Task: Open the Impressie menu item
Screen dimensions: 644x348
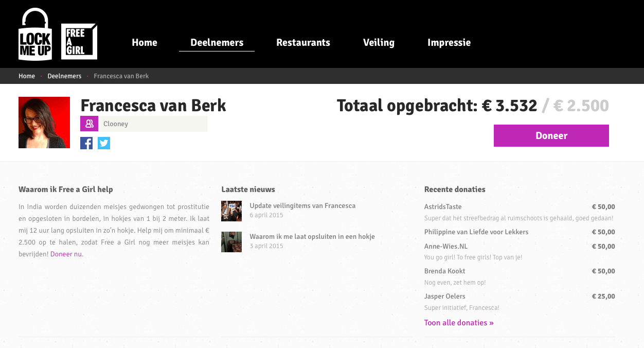Action: point(449,43)
